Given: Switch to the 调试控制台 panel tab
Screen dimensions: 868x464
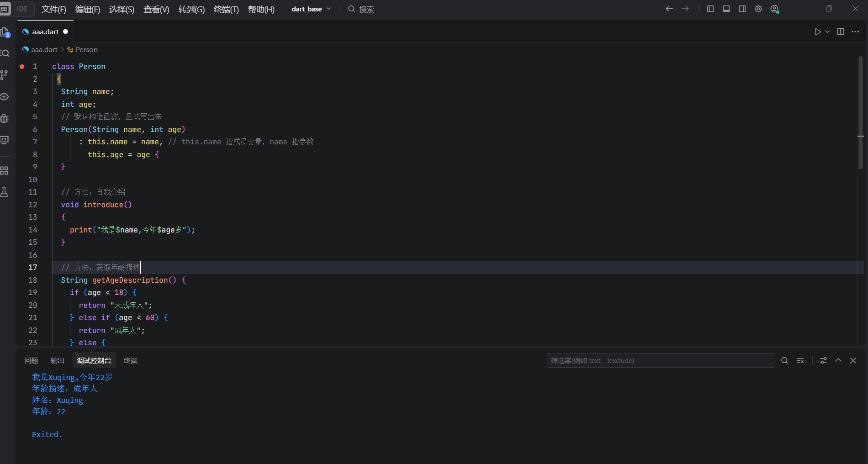Looking at the screenshot, I should point(94,360).
